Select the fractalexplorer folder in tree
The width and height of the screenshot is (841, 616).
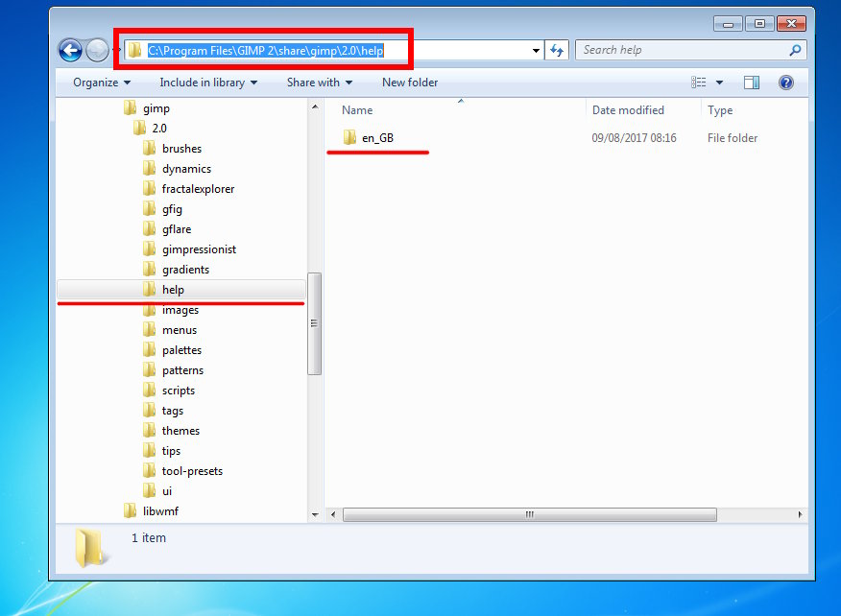point(198,189)
